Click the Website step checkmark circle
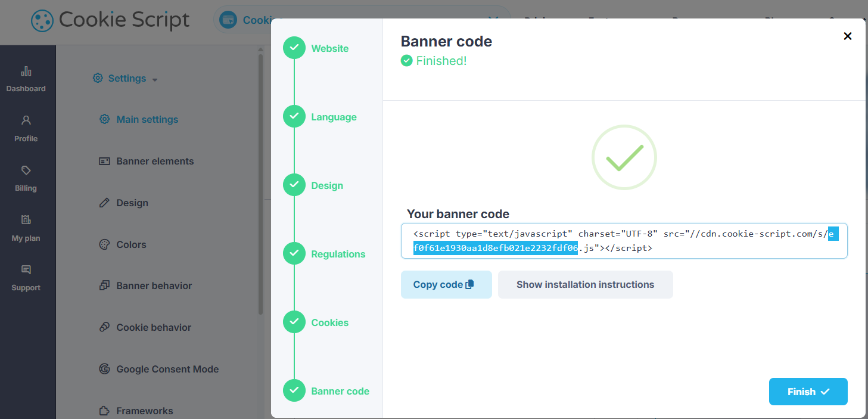 point(294,48)
